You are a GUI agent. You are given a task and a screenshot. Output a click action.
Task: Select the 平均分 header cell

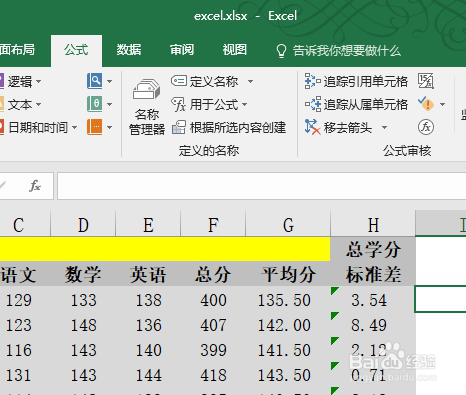click(x=288, y=274)
